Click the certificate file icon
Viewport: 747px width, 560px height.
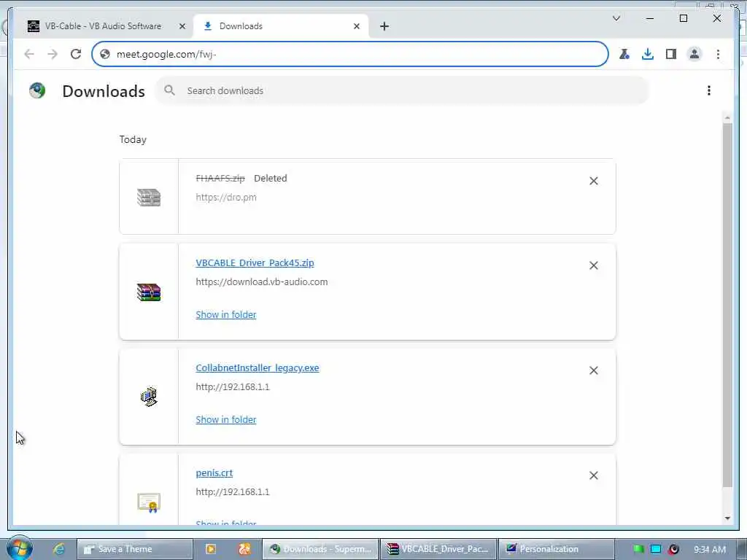[149, 502]
